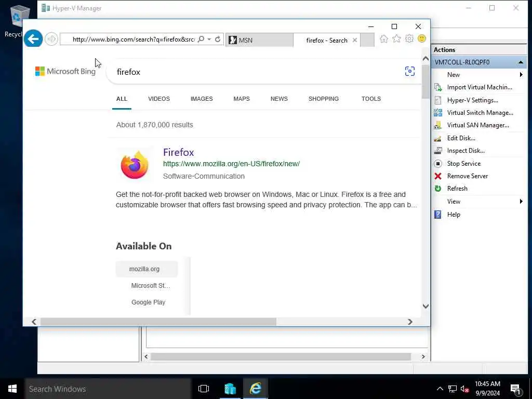Collapse the VM7COLL-RL0QPF0 actions section
The height and width of the screenshot is (399, 532).
point(521,62)
